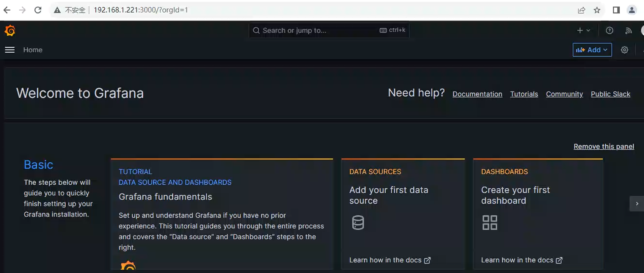Open the Add dropdown button

[592, 50]
